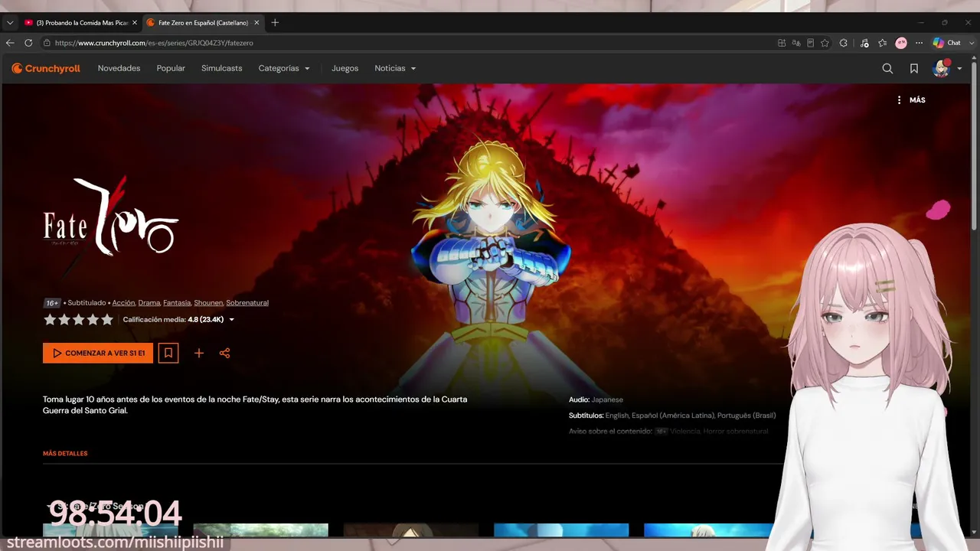This screenshot has width=980, height=551.
Task: Open the Crunchyroll profile avatar menu
Action: [941, 68]
